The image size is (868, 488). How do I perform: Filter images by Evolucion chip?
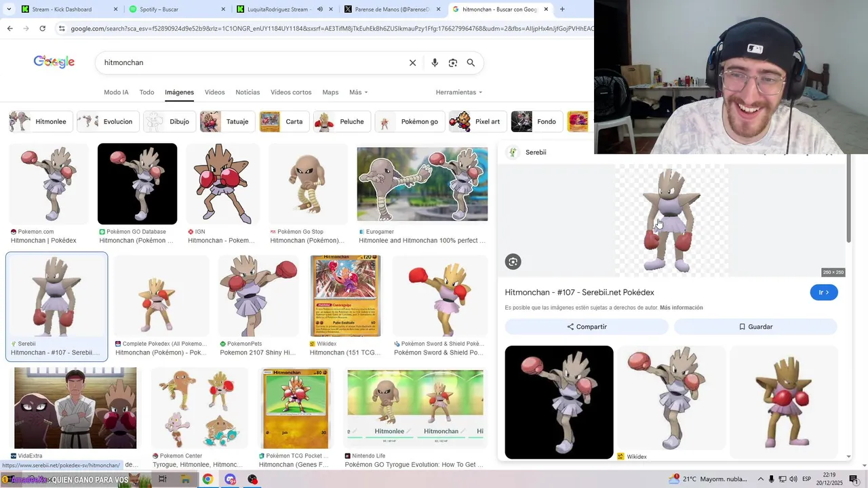(x=108, y=122)
